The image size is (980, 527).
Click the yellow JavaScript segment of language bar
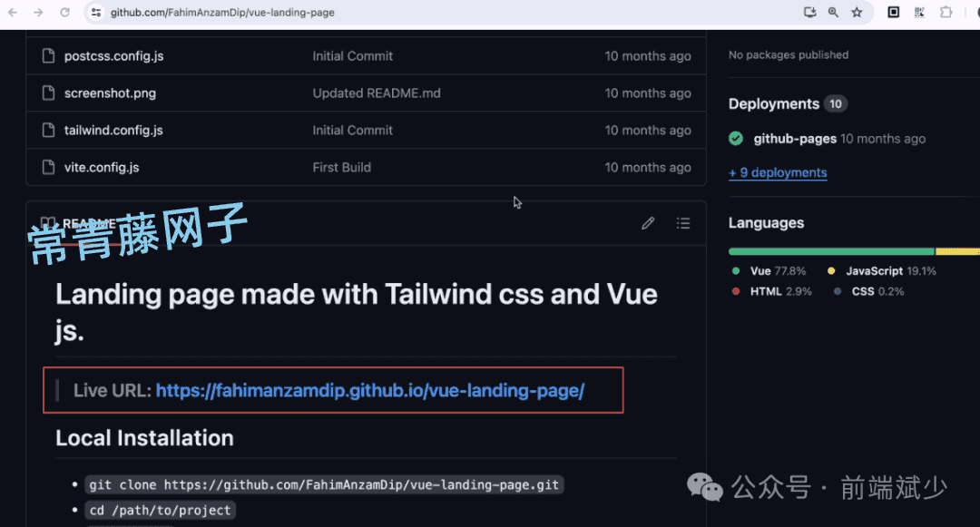click(x=957, y=251)
